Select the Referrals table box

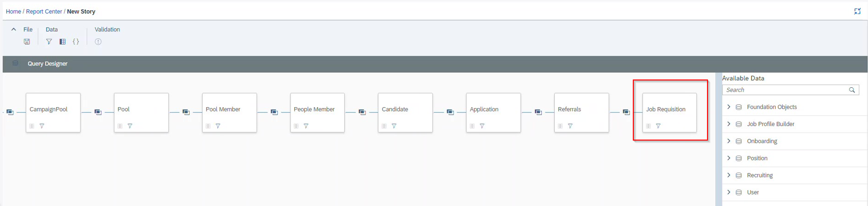point(581,112)
